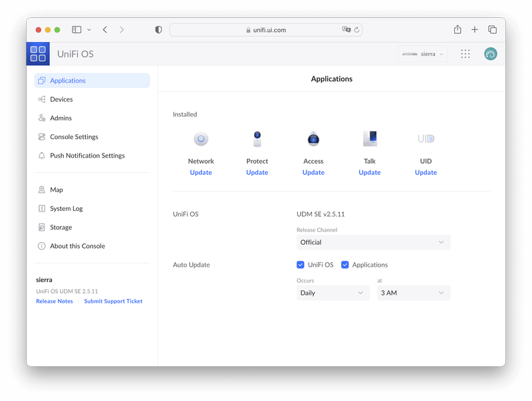Open the Talk application icon
Viewport: 532px width, 401px height.
370,139
